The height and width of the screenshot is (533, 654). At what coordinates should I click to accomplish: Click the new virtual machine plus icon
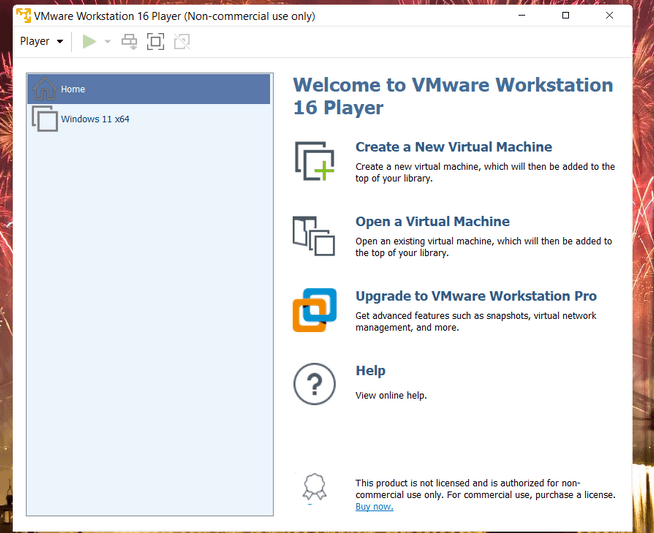tap(314, 161)
